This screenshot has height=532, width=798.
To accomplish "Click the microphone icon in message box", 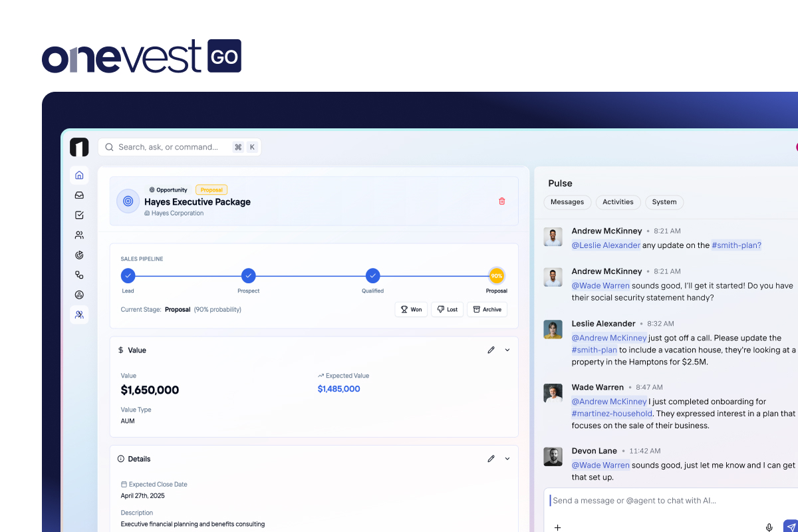I will click(769, 527).
